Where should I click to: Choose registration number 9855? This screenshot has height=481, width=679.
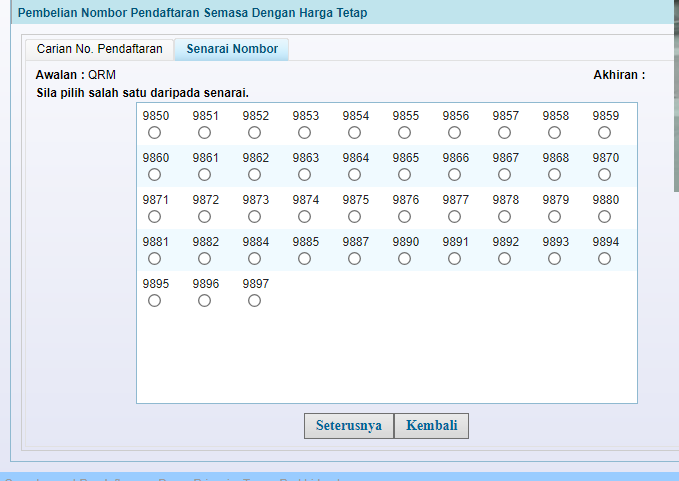click(x=405, y=133)
